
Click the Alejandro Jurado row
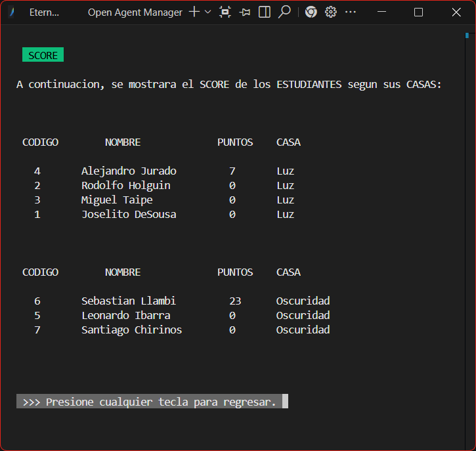[x=129, y=171]
